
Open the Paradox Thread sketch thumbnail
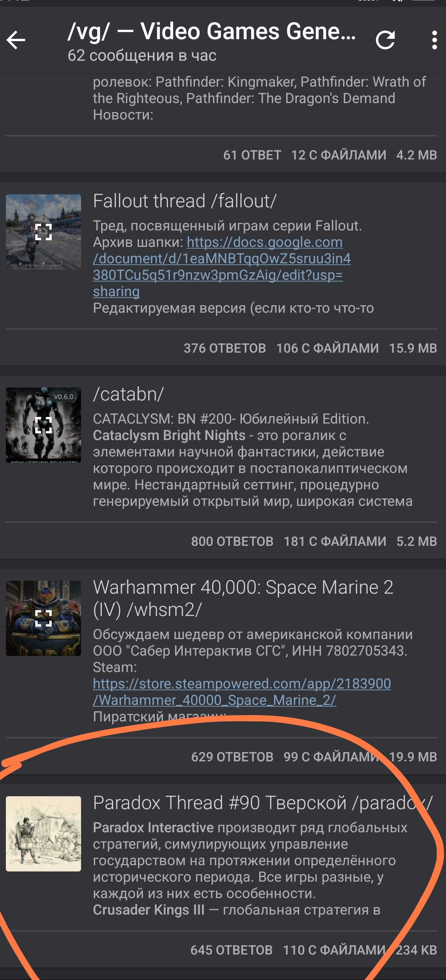click(43, 834)
